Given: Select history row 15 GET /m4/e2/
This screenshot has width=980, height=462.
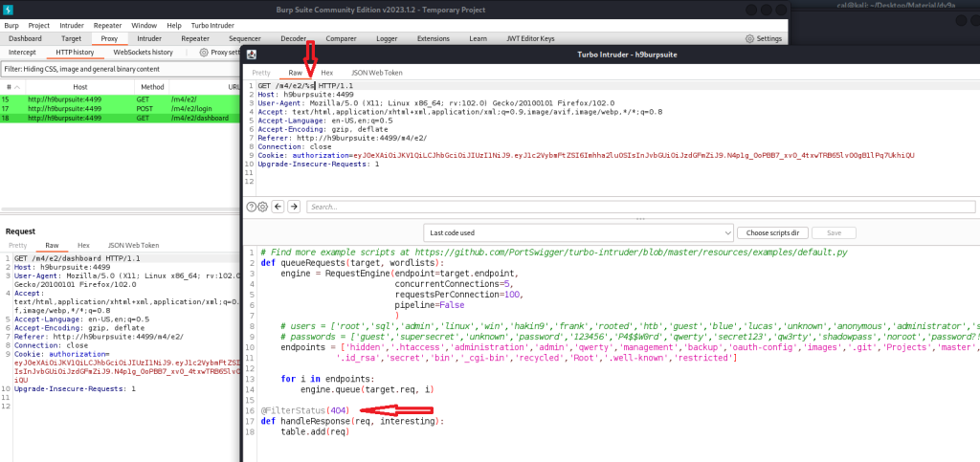Looking at the screenshot, I should click(x=121, y=99).
